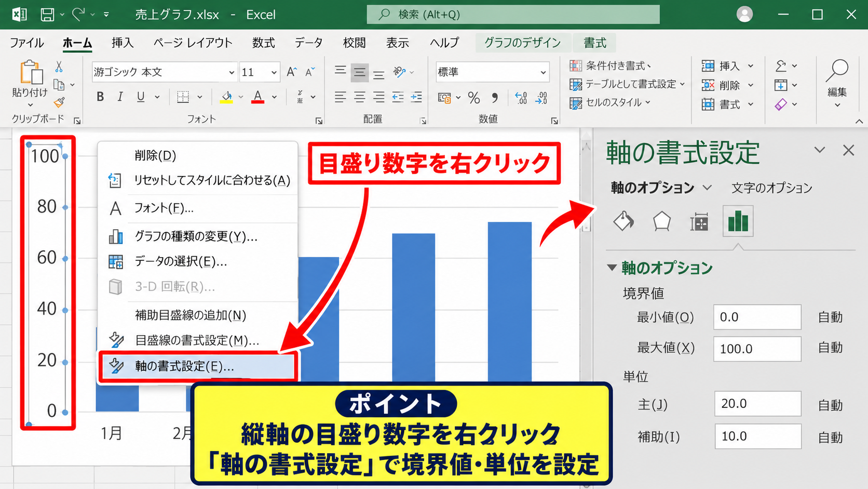Click the 最大値(X) input field showing 100.0
The width and height of the screenshot is (868, 489).
point(757,349)
